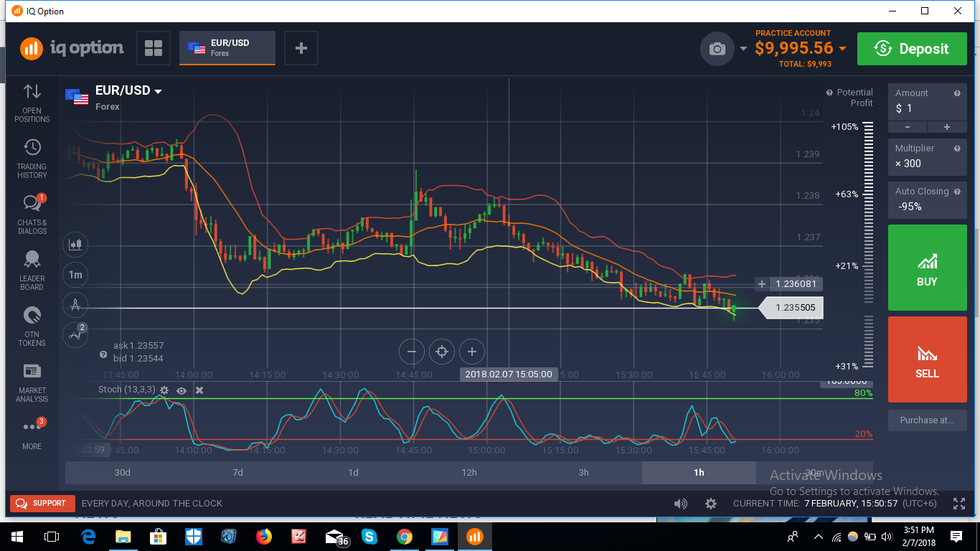Open the 1m candle interval selector
Screen dimensions: 980x551
(x=75, y=274)
